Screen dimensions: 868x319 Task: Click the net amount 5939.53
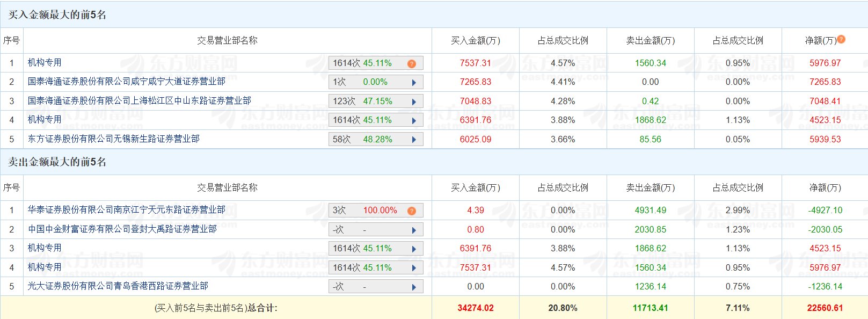tap(825, 139)
